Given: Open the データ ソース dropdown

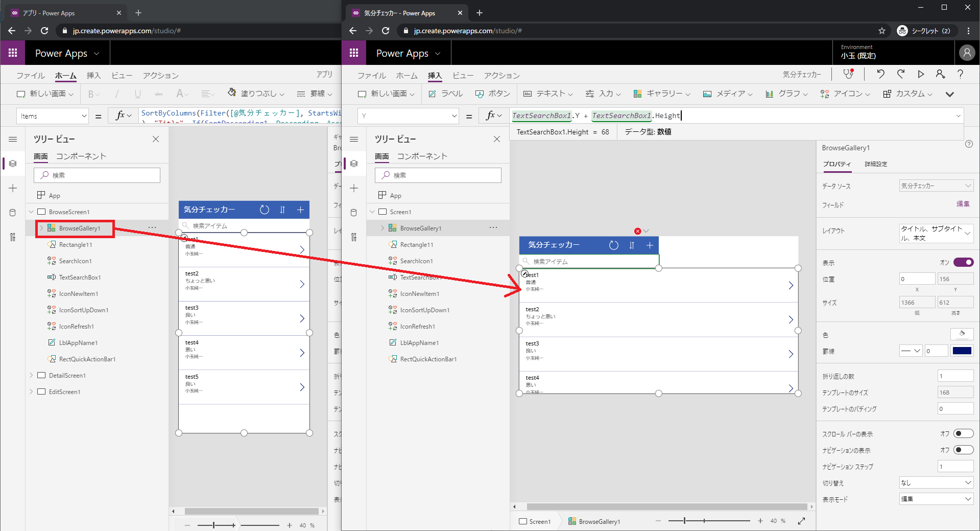Looking at the screenshot, I should tap(936, 186).
